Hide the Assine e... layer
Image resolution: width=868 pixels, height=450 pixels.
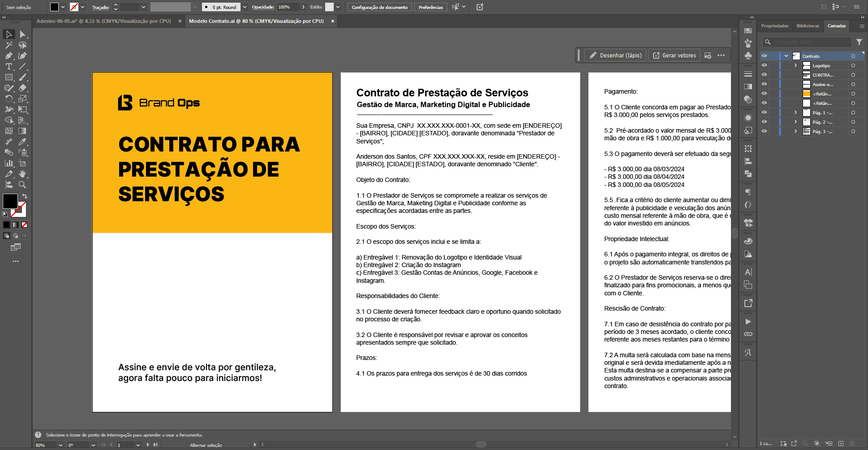765,84
